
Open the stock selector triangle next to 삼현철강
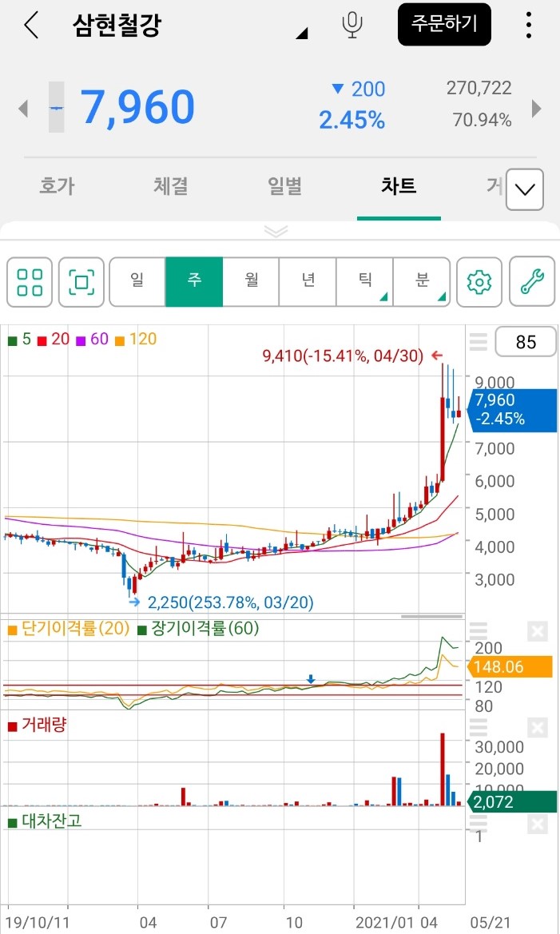(302, 33)
